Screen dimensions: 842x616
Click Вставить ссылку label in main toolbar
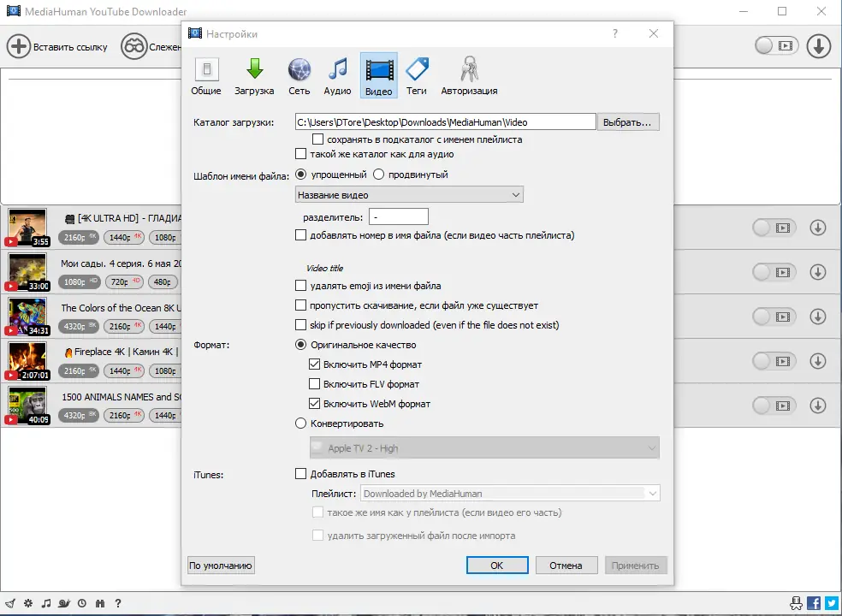pyautogui.click(x=70, y=47)
